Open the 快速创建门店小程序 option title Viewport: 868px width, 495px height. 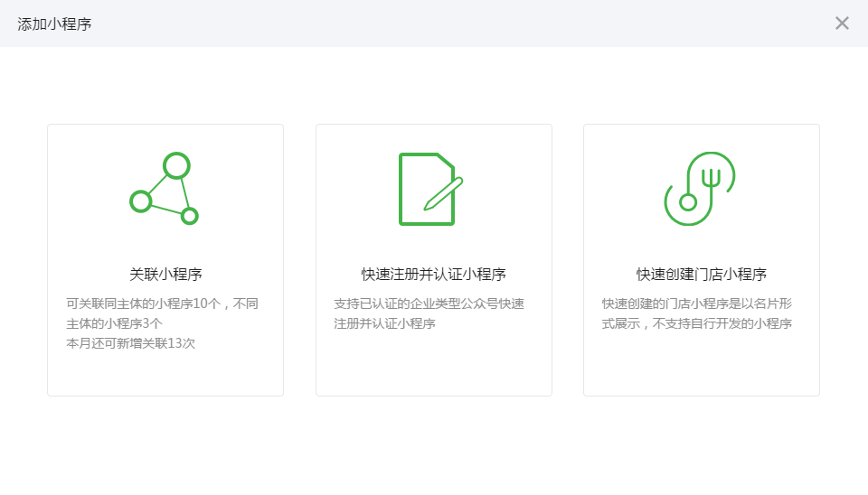coord(701,275)
